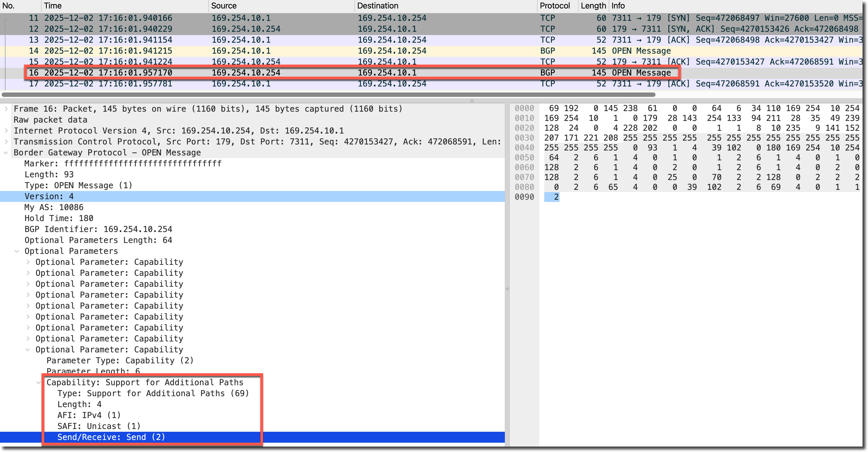The image size is (868, 452).
Task: Select the Hold Time: 180 field
Action: tap(59, 218)
